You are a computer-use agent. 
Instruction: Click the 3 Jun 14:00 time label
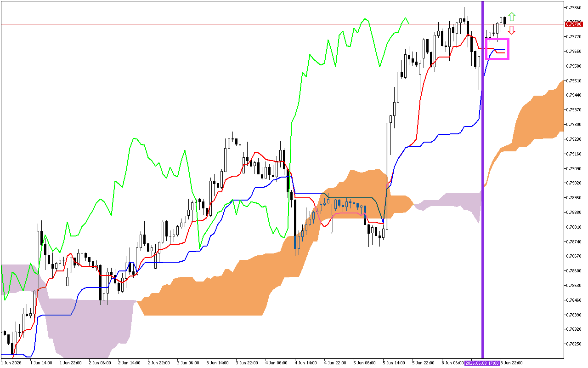tap(217, 363)
